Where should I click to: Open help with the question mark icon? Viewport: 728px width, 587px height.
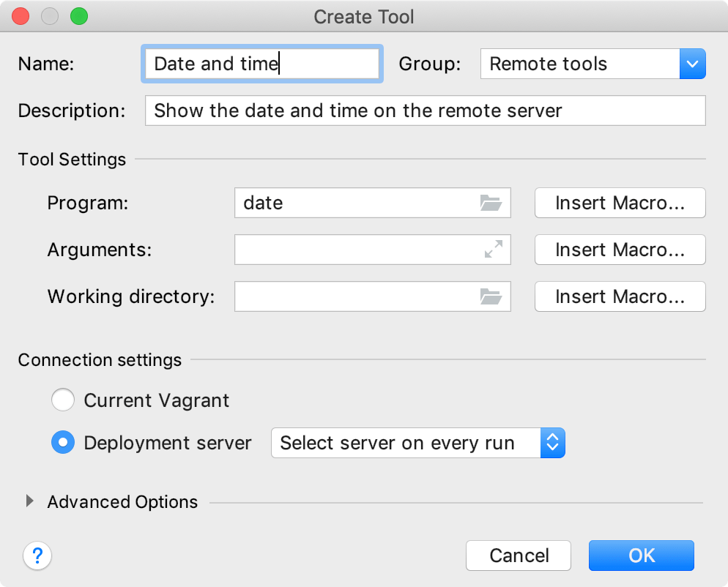click(38, 556)
